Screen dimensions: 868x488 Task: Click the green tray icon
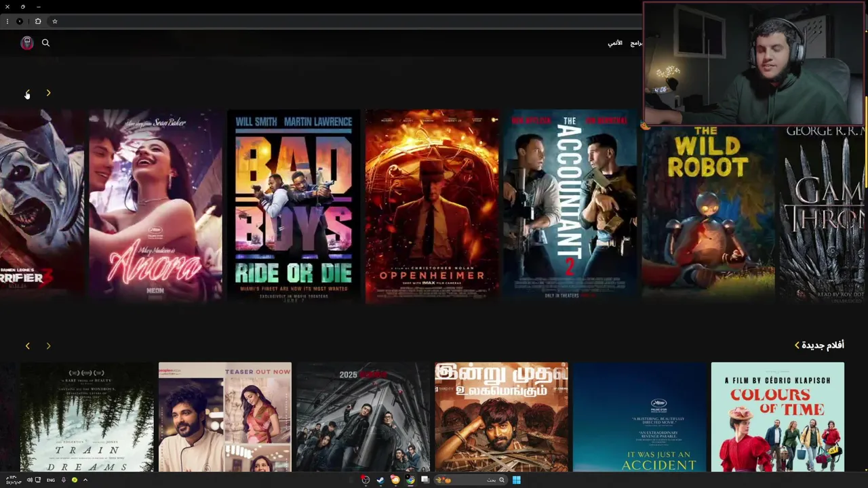click(75, 480)
